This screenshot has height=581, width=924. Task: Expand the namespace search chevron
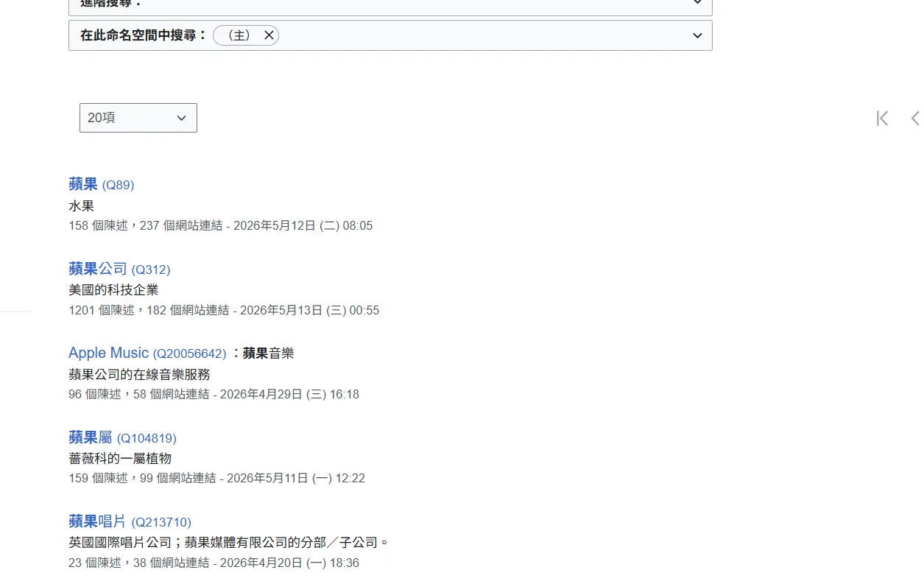pos(697,35)
